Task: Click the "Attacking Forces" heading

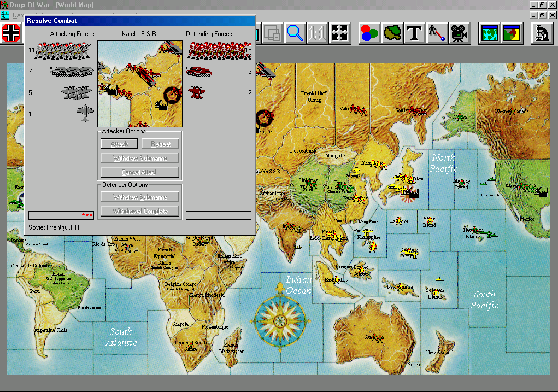Action: (72, 34)
